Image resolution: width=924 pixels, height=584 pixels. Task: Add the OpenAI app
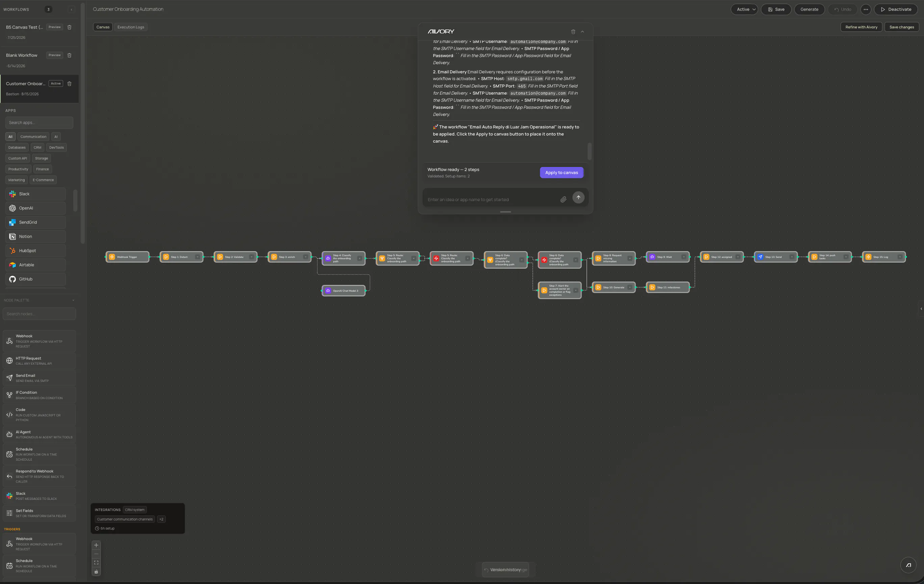(35, 208)
